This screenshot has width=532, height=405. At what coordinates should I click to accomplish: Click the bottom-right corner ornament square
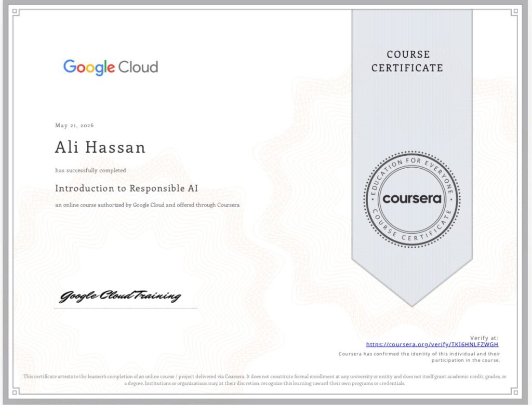(515, 393)
